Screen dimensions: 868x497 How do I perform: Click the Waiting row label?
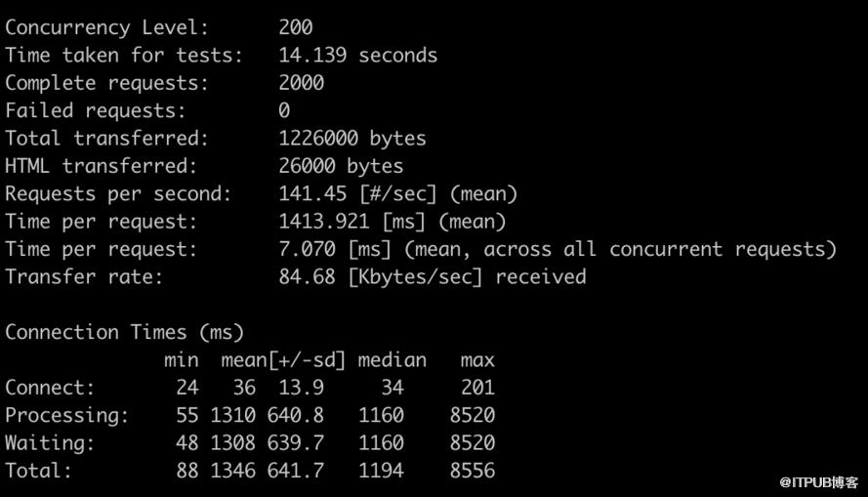[50, 442]
